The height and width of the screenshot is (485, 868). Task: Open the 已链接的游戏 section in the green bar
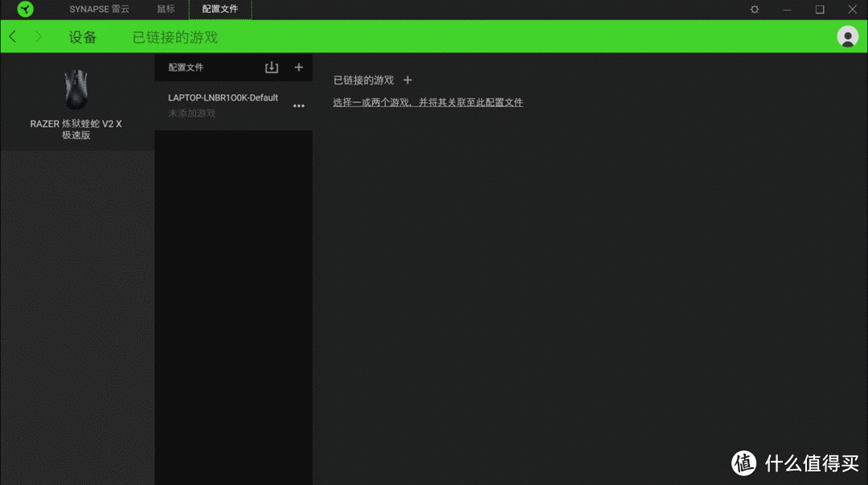[175, 37]
